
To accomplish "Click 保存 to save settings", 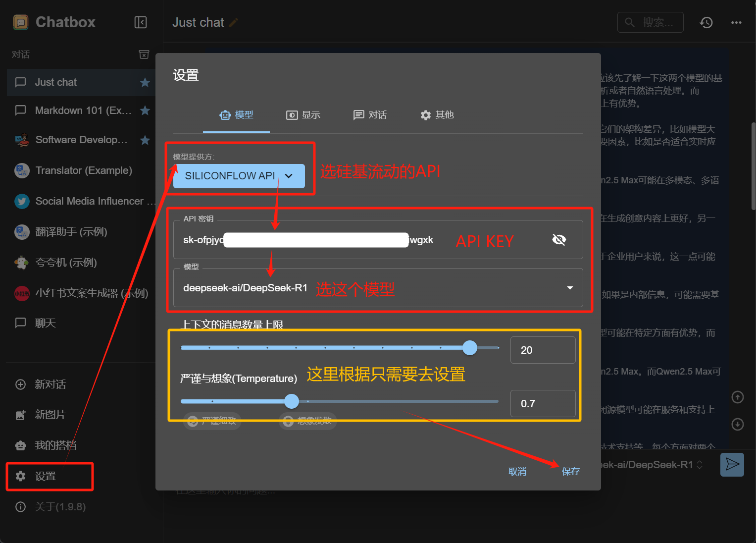I will (x=570, y=472).
